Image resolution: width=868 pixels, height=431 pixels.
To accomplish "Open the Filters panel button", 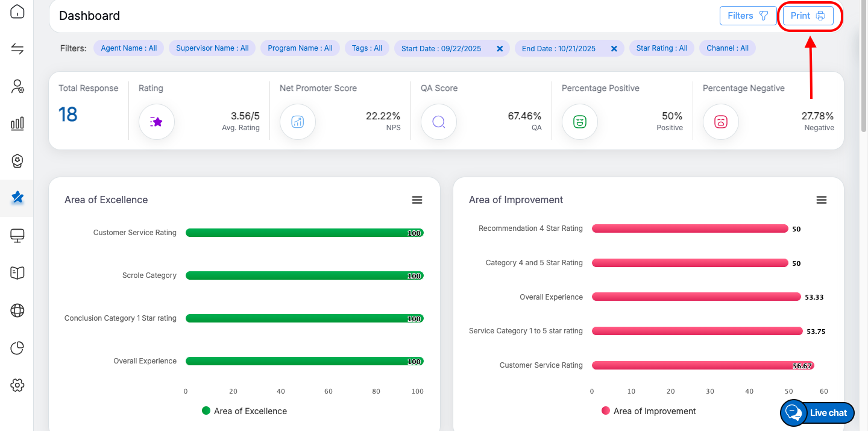I will coord(747,16).
